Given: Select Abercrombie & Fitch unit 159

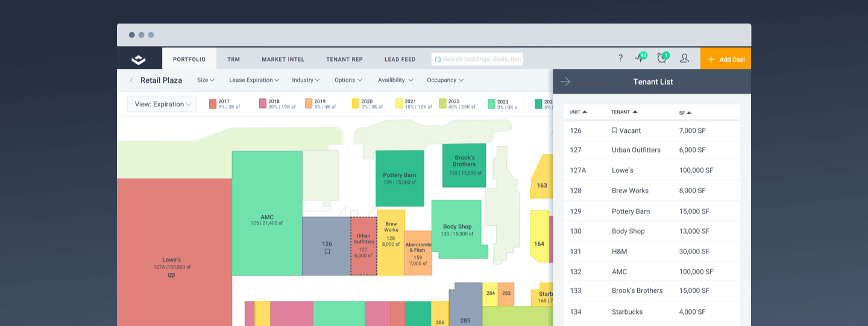Looking at the screenshot, I should [418, 253].
